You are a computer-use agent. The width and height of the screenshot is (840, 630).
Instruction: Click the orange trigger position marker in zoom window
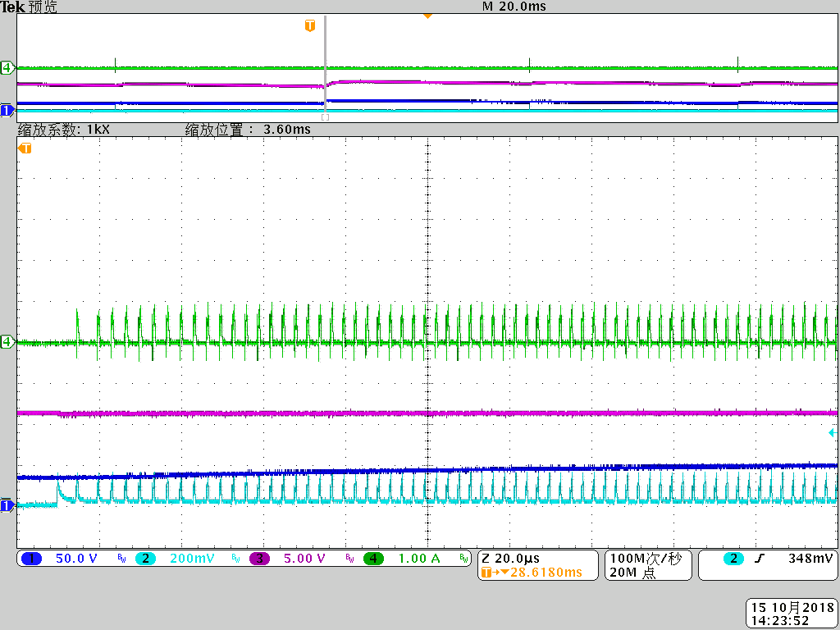click(25, 148)
